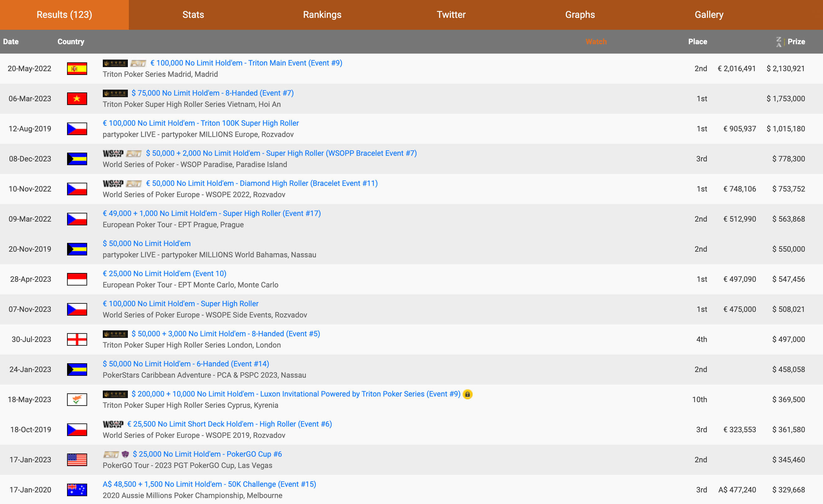The image size is (823, 504).
Task: Click the Triton logo beside Event #7
Action: (115, 93)
